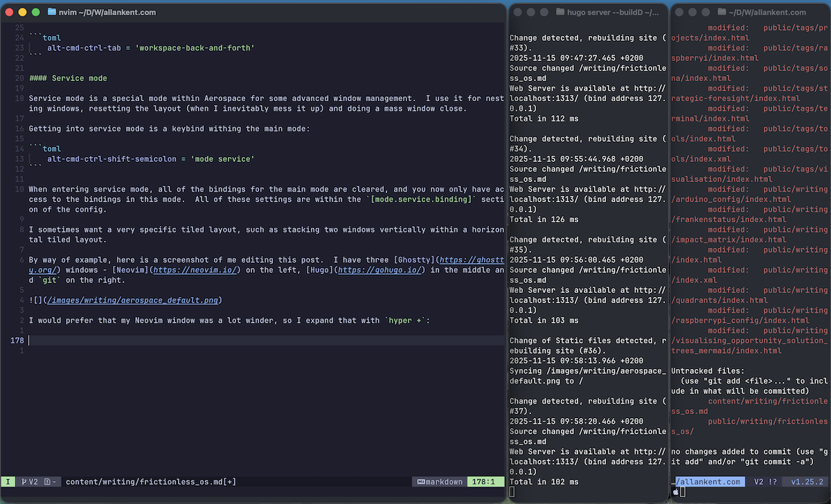Click the folder icon in the rightmost terminal title bar

(722, 12)
